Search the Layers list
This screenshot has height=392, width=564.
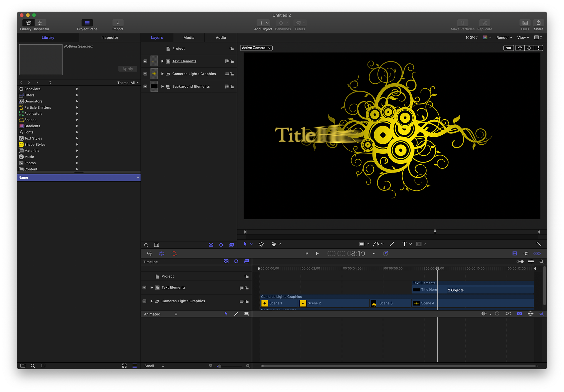pos(146,245)
